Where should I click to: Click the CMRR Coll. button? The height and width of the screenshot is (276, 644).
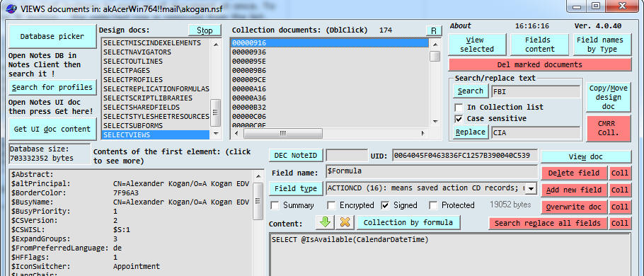[609, 129]
